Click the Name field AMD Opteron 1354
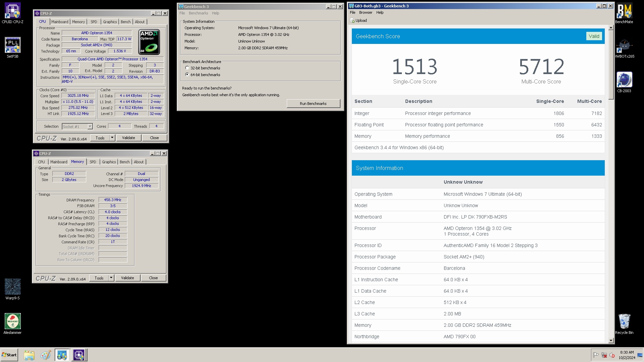The image size is (644, 362). [x=97, y=33]
